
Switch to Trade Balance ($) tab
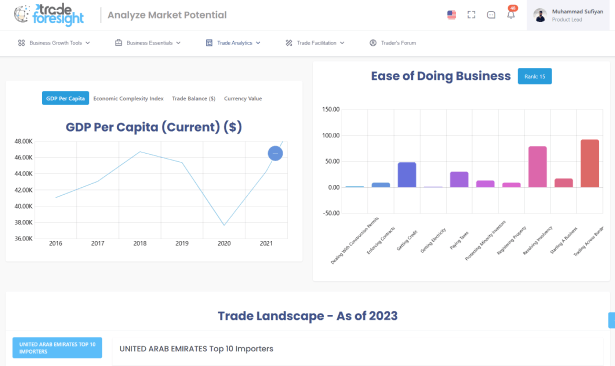pyautogui.click(x=194, y=98)
